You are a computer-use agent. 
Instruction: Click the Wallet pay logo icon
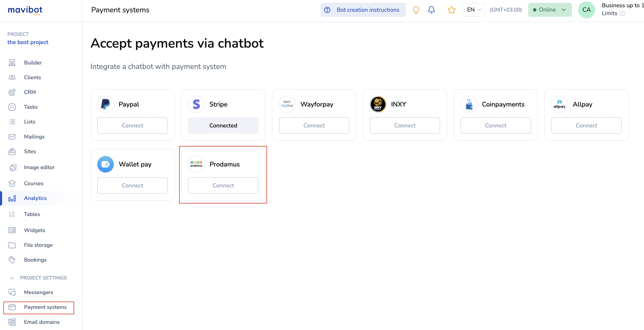click(106, 164)
